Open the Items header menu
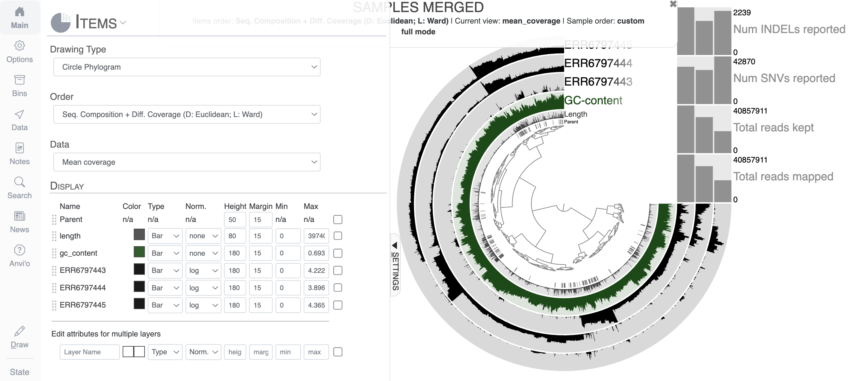This screenshot has width=868, height=381. [x=100, y=22]
